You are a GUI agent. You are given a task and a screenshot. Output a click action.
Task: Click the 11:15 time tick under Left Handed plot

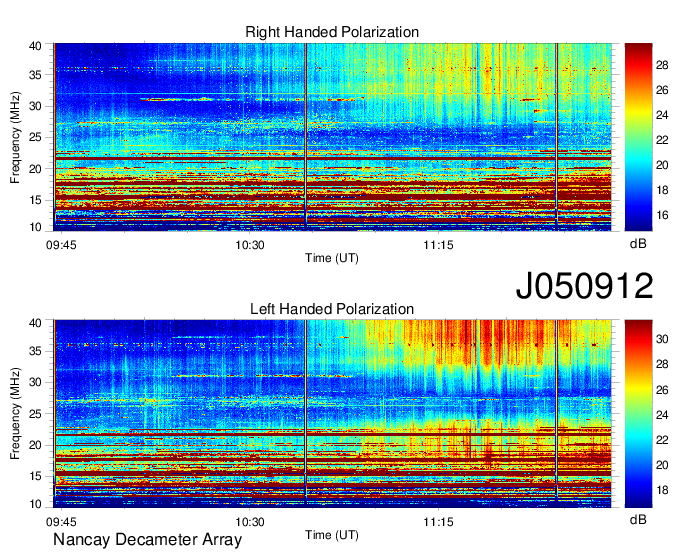[438, 521]
